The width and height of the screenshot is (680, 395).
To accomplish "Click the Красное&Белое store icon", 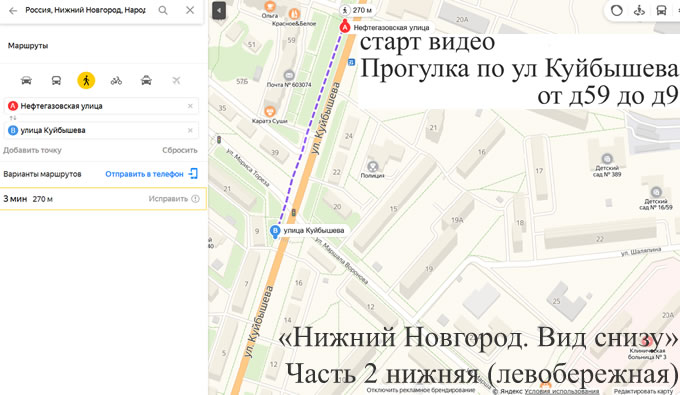I will click(x=294, y=14).
